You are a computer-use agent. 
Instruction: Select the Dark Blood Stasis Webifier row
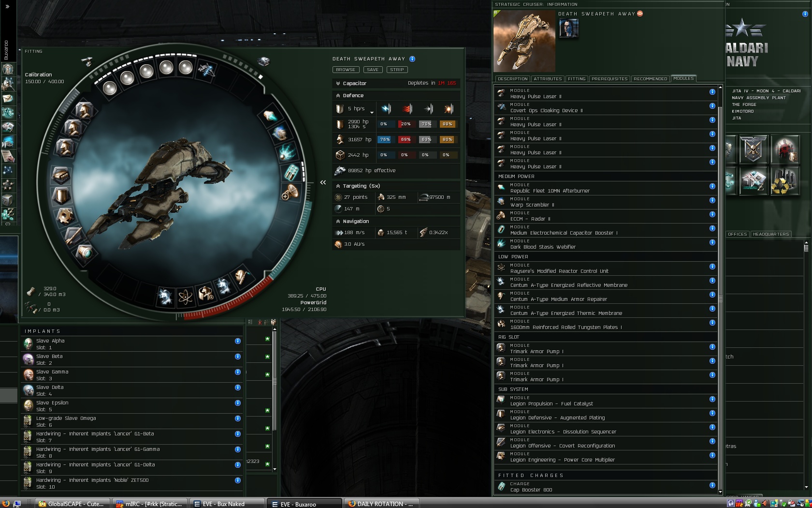[x=606, y=244]
